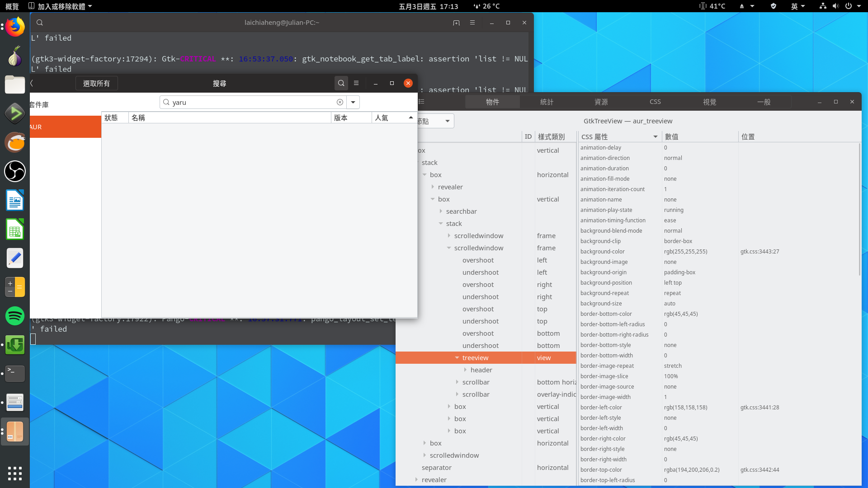868x488 pixels.
Task: Open OBS Studio from the dock
Action: (x=15, y=171)
